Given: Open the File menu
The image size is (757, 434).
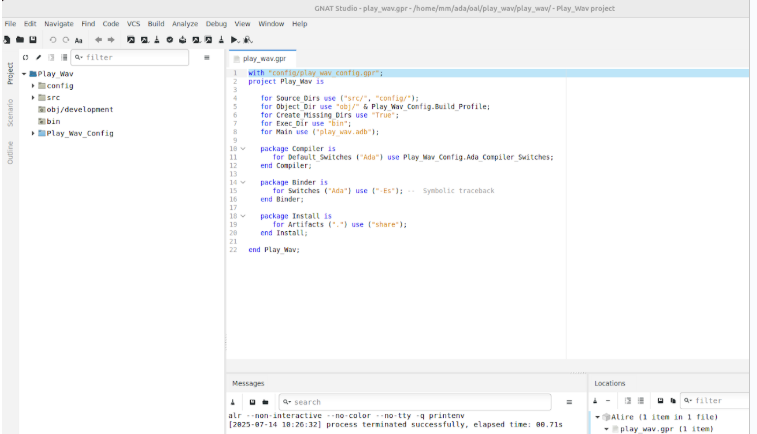Looking at the screenshot, I should tap(10, 24).
